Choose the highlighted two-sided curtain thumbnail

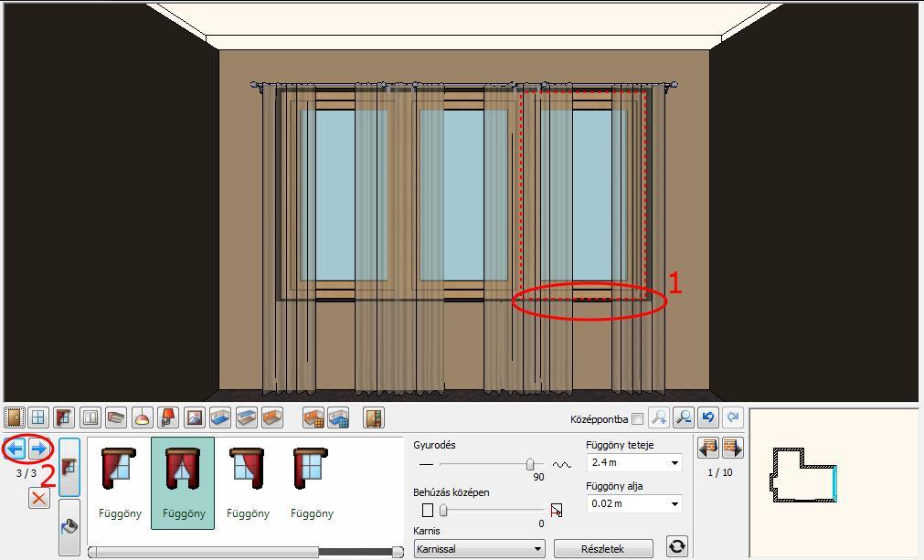click(x=183, y=483)
